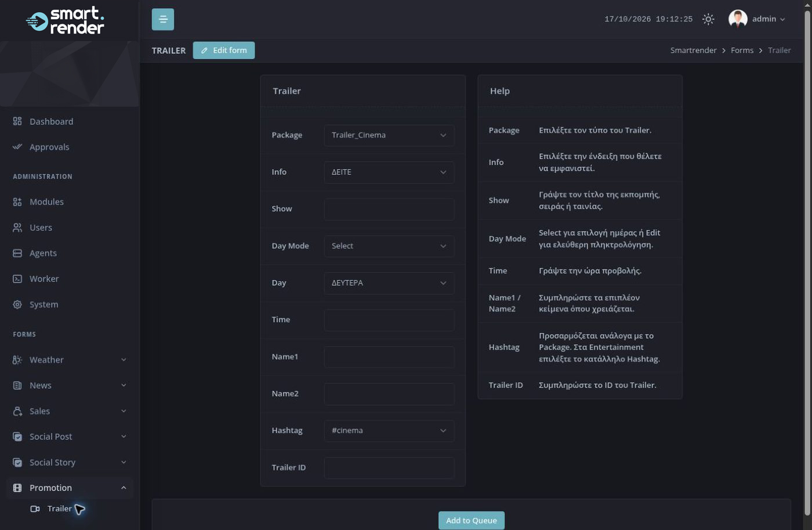Screen dimensions: 812x530
Task: Click help text 'Συμπληρώστε το ID του Trailer.'
Action: click(x=597, y=385)
